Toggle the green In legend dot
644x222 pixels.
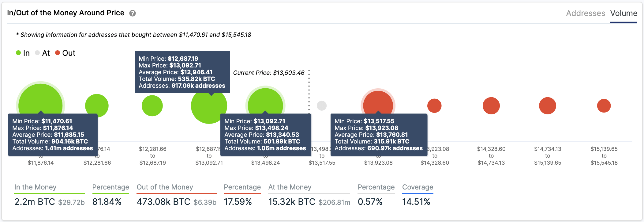point(18,53)
